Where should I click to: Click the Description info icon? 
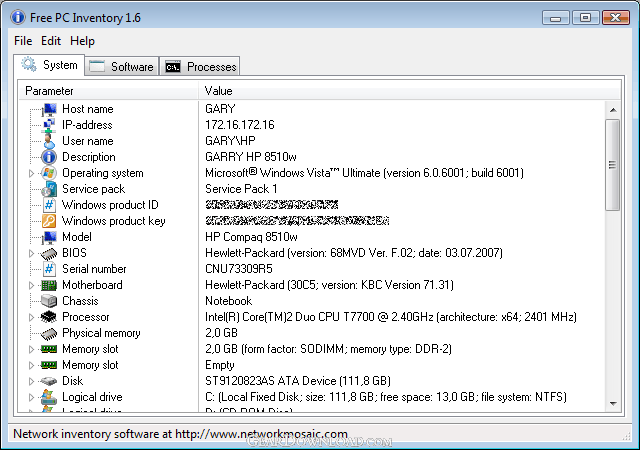point(49,157)
